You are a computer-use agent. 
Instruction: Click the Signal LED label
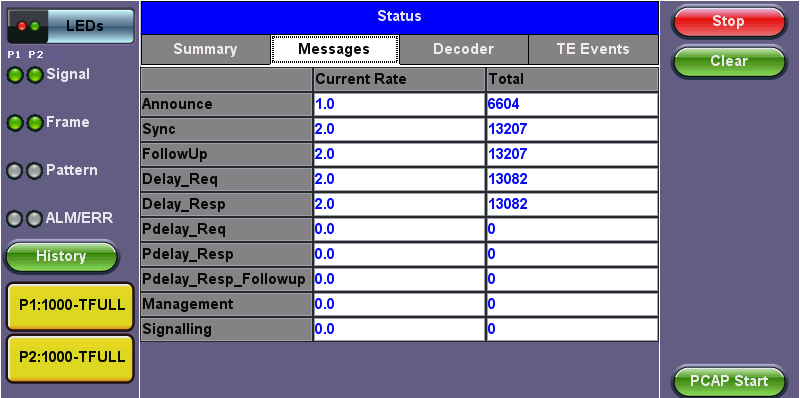[68, 75]
